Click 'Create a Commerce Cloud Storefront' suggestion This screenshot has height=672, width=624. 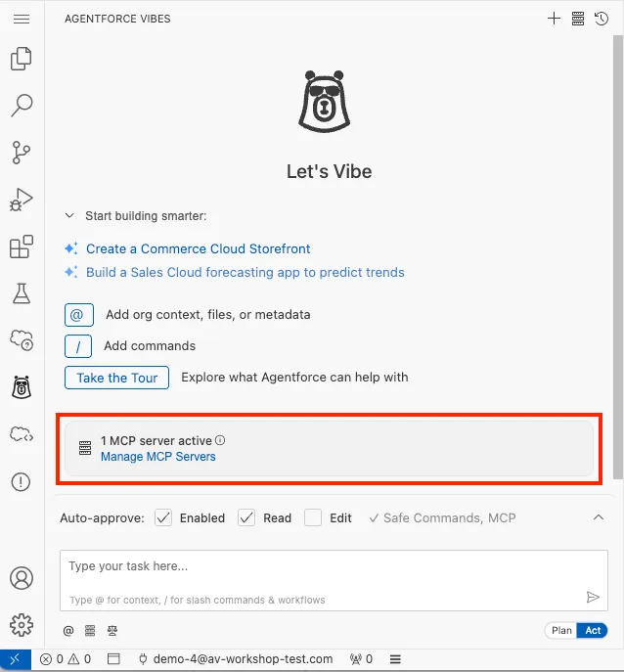click(x=199, y=248)
